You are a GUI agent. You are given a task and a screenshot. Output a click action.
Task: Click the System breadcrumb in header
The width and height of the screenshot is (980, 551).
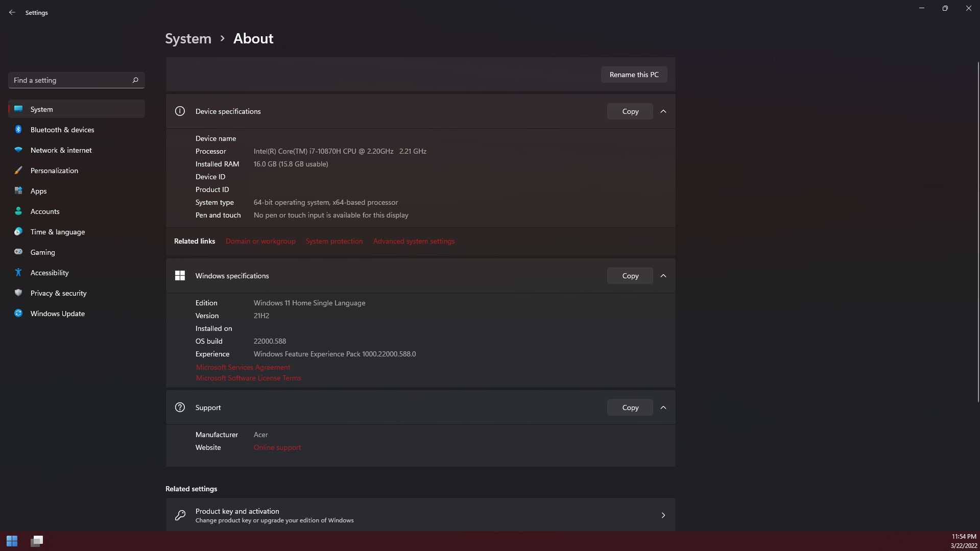188,39
